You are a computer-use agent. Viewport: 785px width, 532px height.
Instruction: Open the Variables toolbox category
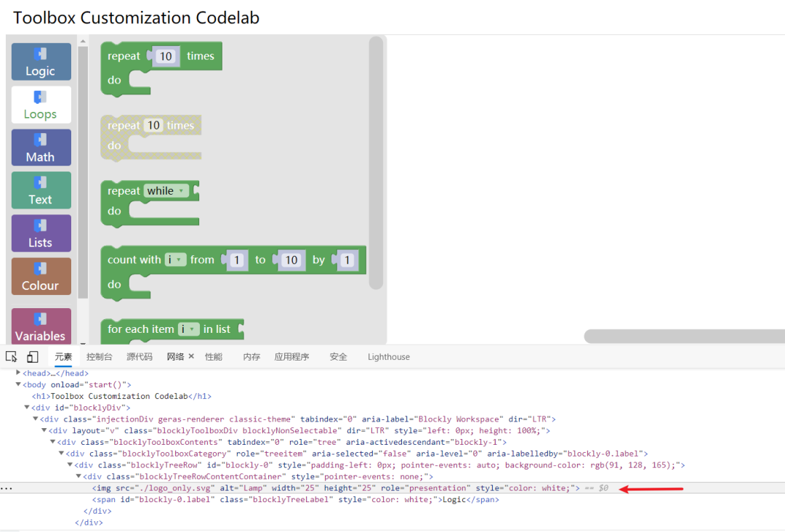click(41, 326)
